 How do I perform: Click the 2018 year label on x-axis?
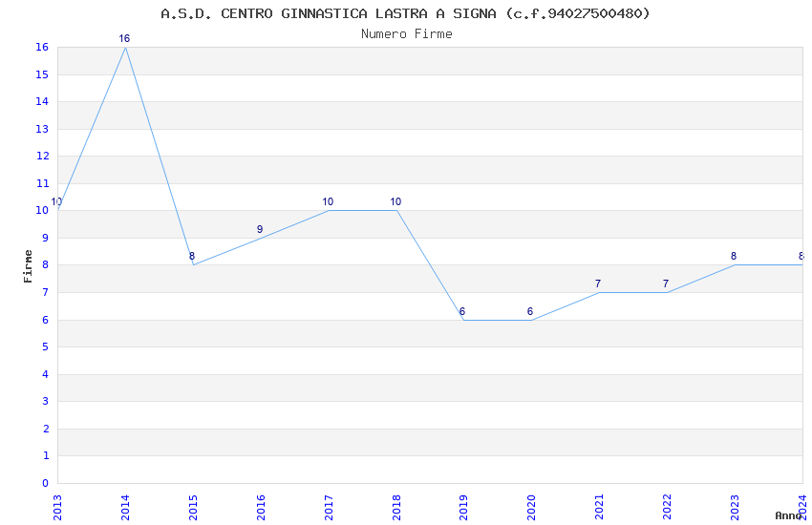(x=396, y=508)
